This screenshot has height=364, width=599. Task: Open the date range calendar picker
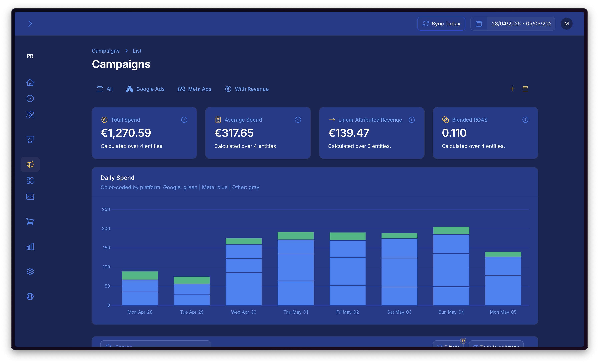[479, 24]
